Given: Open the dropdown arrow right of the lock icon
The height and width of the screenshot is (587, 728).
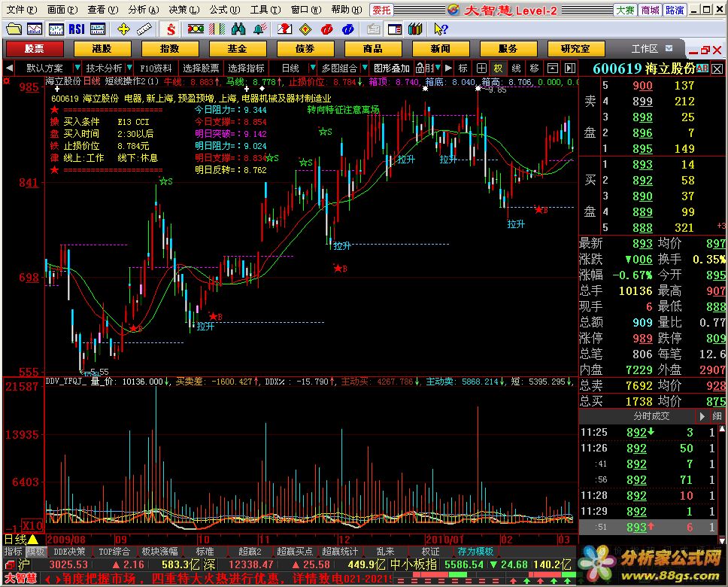Looking at the screenshot, I should coord(438,68).
